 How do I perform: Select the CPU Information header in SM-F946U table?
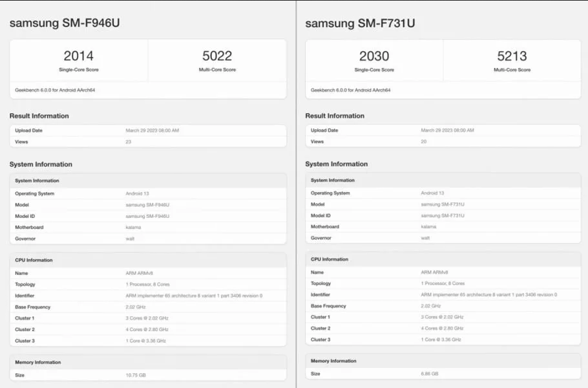coord(34,260)
